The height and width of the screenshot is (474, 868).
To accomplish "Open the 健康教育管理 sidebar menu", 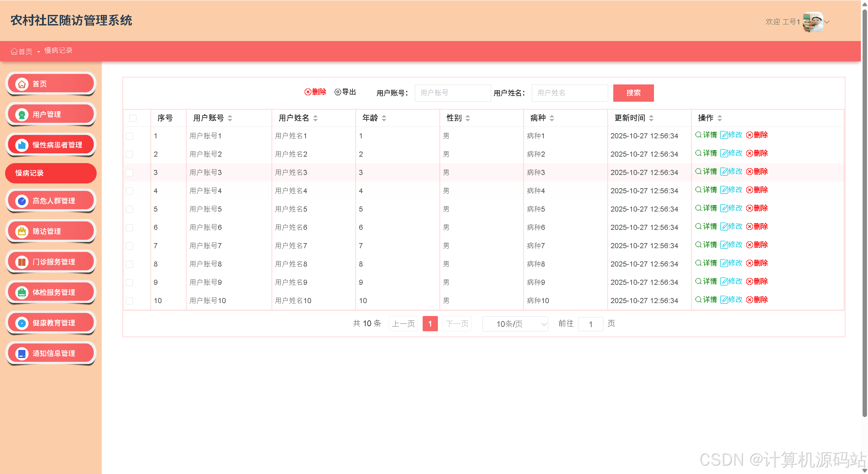I will [51, 323].
